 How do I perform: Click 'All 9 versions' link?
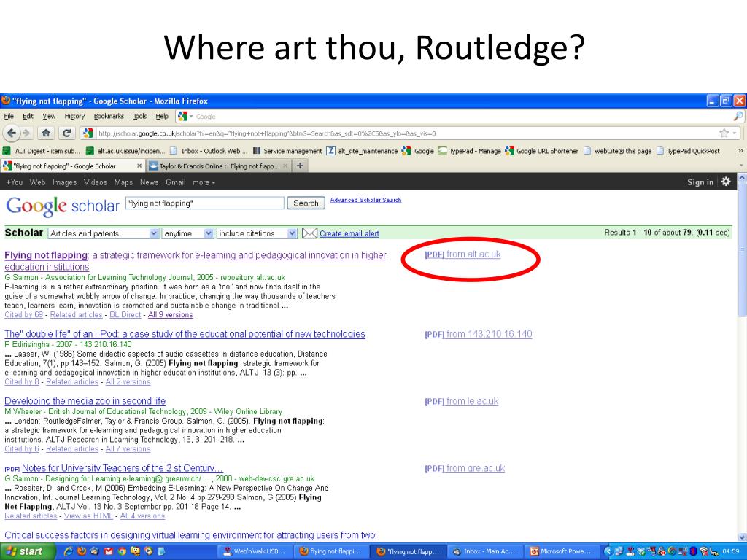tap(170, 315)
